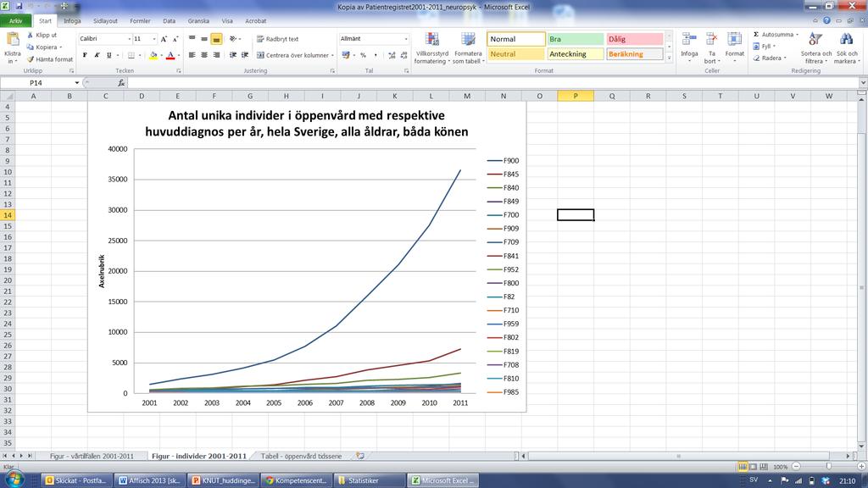Apply the Normal cell style
This screenshot has height=488, width=868.
[516, 39]
